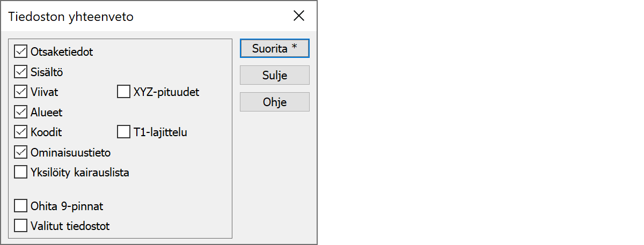Image resolution: width=644 pixels, height=245 pixels.
Task: Close the Tiedoston yhteenveto dialog with X
Action: [x=299, y=16]
